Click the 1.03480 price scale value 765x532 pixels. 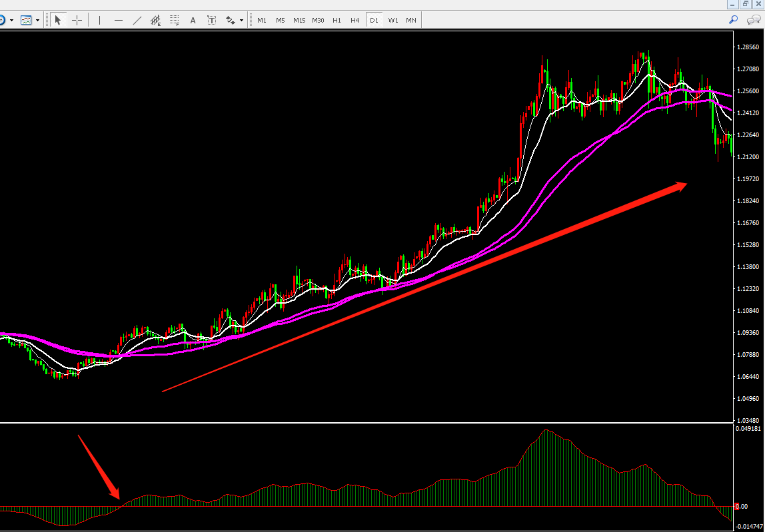click(748, 420)
